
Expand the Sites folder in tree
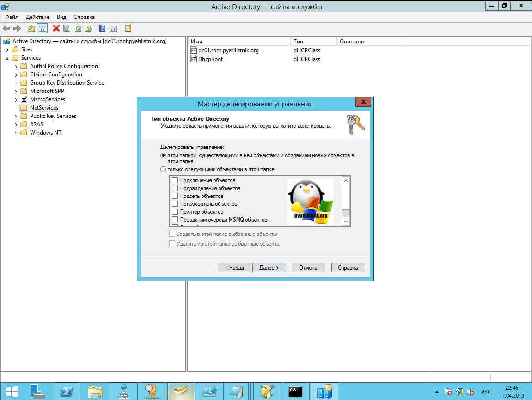[x=7, y=50]
